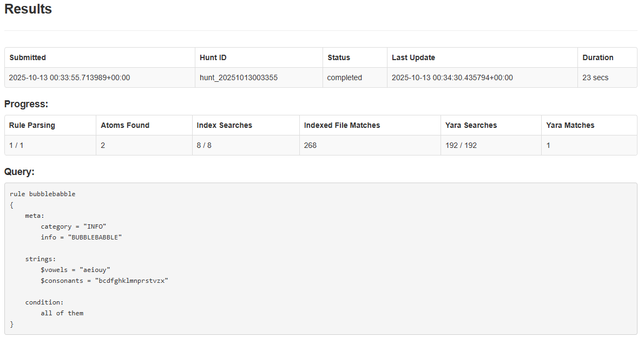Select the rule name bubblebabble in query

(56, 193)
